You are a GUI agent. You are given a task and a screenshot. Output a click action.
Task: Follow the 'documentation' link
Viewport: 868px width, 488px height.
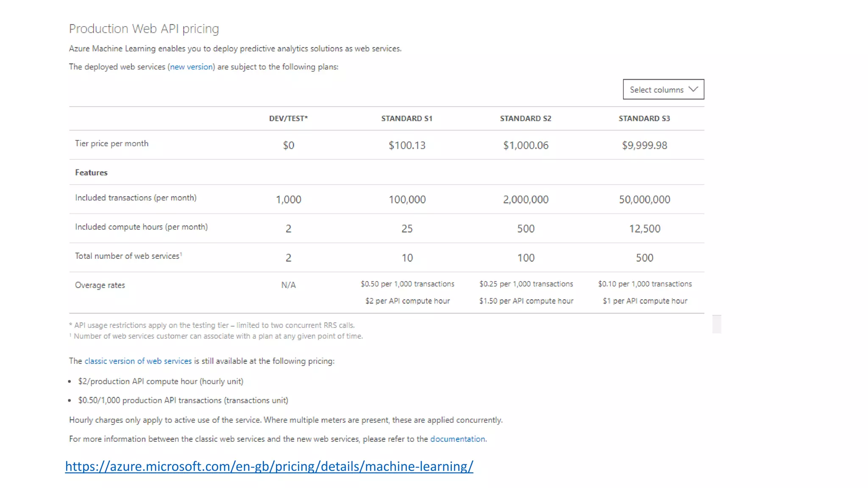click(458, 439)
